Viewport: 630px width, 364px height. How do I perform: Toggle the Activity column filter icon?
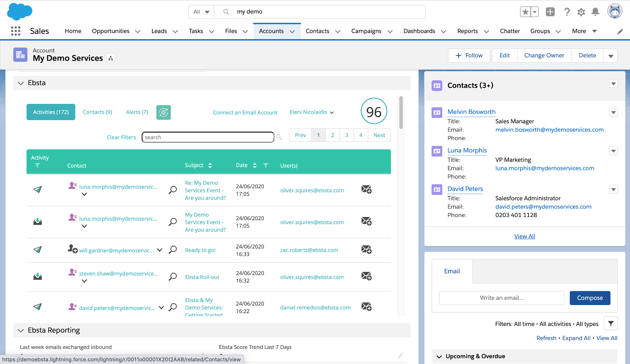[x=37, y=166]
